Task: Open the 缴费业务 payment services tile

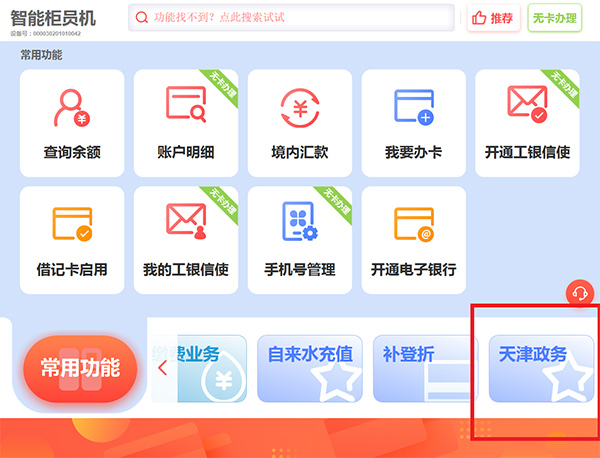Action: [199, 368]
